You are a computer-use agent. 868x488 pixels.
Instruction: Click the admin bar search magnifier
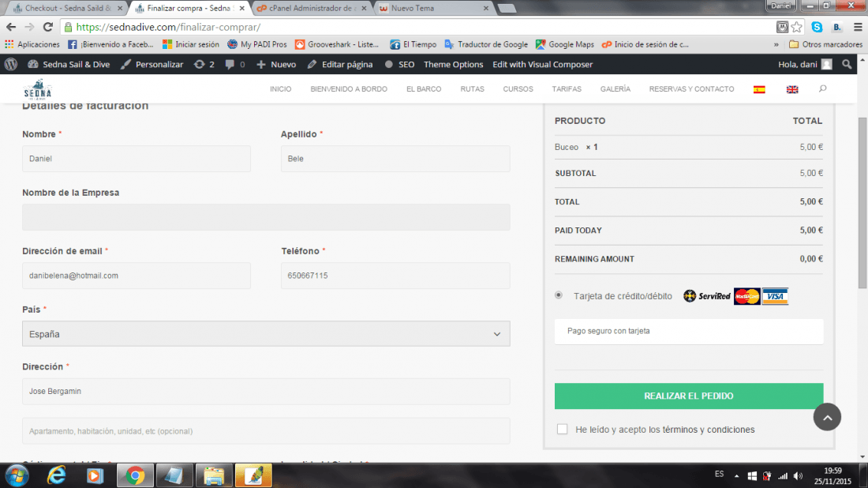847,64
